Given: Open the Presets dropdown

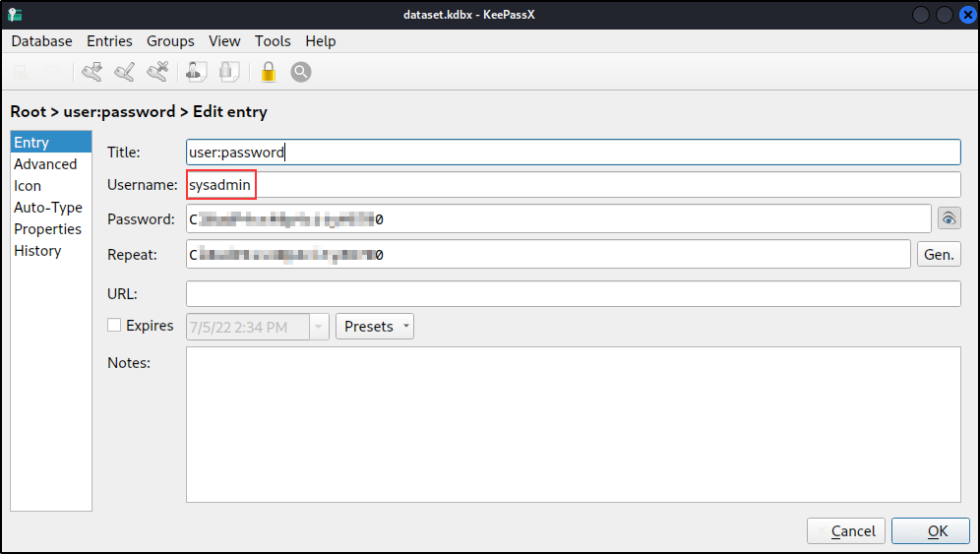Looking at the screenshot, I should pos(374,327).
